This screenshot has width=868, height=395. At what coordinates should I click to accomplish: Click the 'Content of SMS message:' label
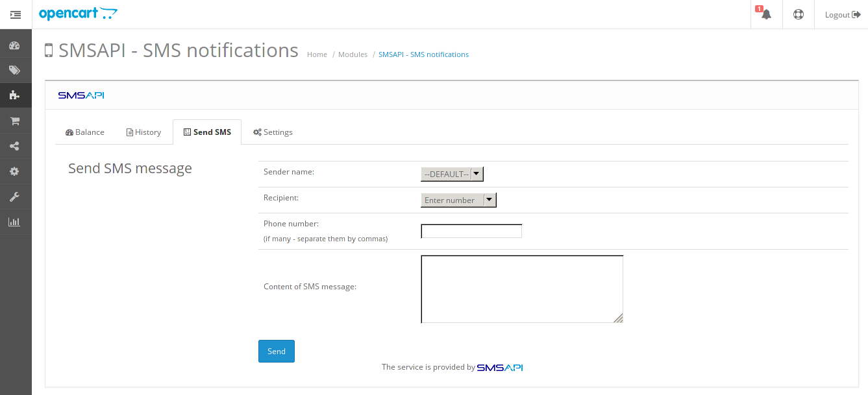click(310, 286)
